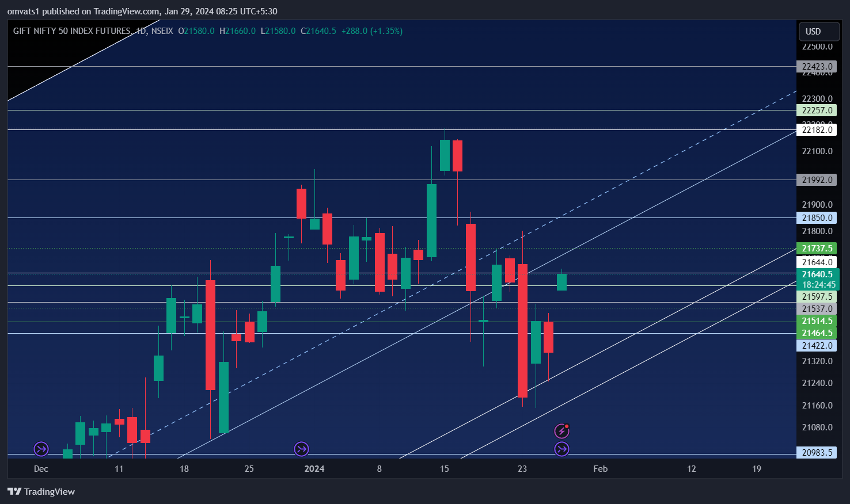The width and height of the screenshot is (850, 504).
Task: Click the 21800.0 price axis tick
Action: [817, 231]
